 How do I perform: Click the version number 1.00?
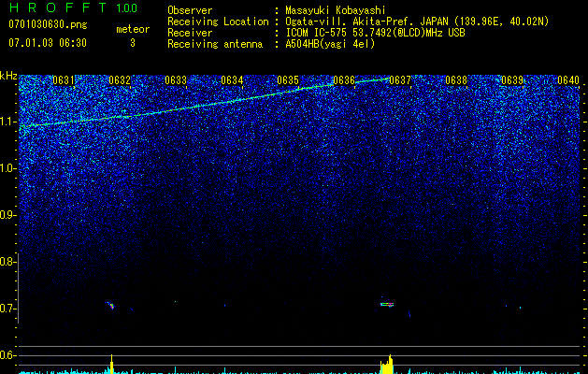(126, 7)
